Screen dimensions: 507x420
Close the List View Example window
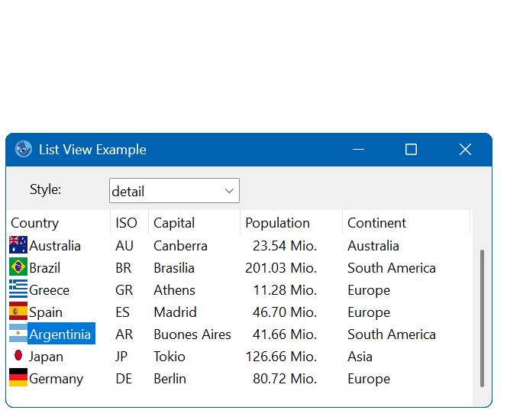click(x=465, y=150)
